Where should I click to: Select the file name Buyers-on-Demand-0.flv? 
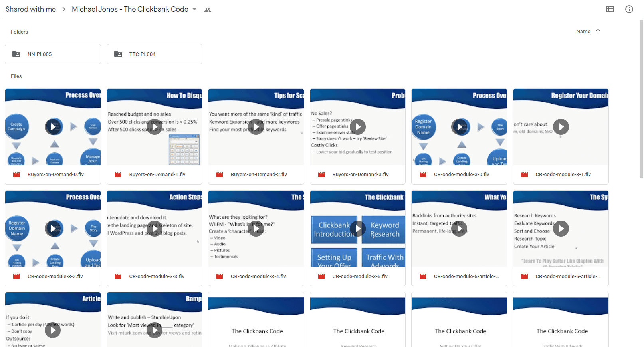[55, 175]
